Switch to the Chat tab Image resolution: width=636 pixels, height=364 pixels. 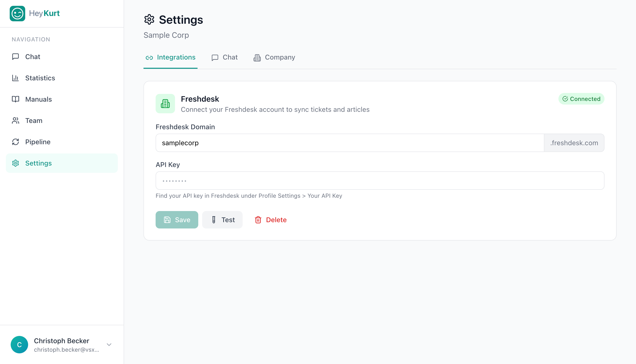click(x=224, y=57)
